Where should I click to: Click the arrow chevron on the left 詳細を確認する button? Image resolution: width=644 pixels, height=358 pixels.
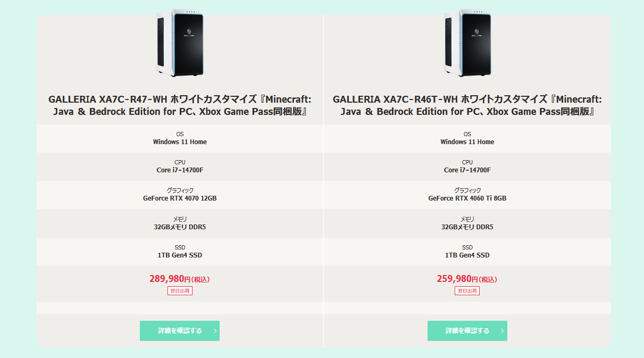pos(215,331)
